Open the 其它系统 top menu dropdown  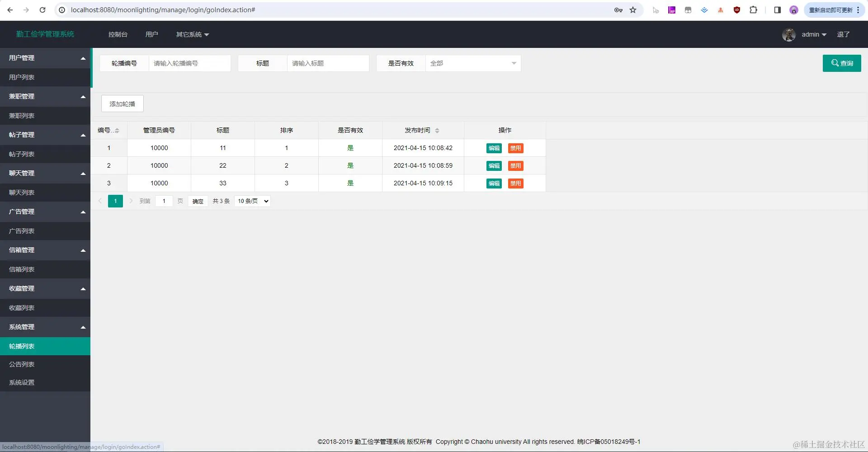193,34
